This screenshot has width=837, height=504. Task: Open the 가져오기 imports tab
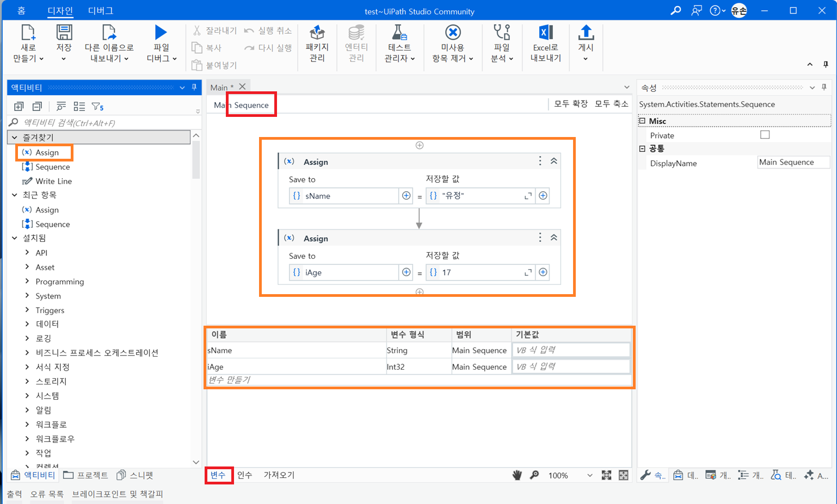(x=279, y=475)
